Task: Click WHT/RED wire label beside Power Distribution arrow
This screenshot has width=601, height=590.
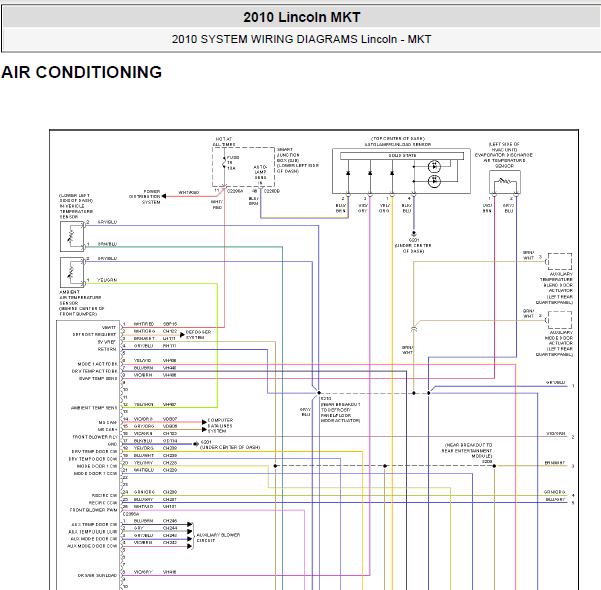Action: tap(189, 192)
